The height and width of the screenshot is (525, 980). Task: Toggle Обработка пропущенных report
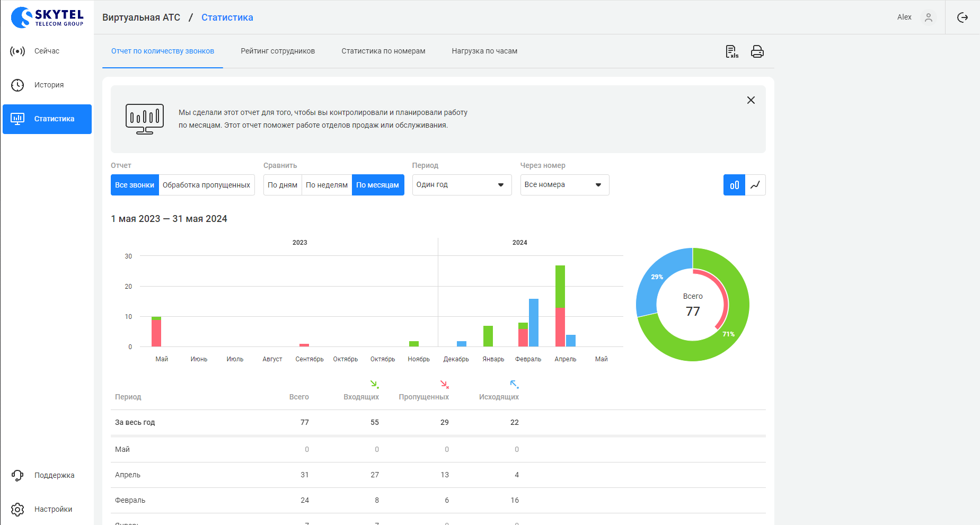pyautogui.click(x=206, y=185)
